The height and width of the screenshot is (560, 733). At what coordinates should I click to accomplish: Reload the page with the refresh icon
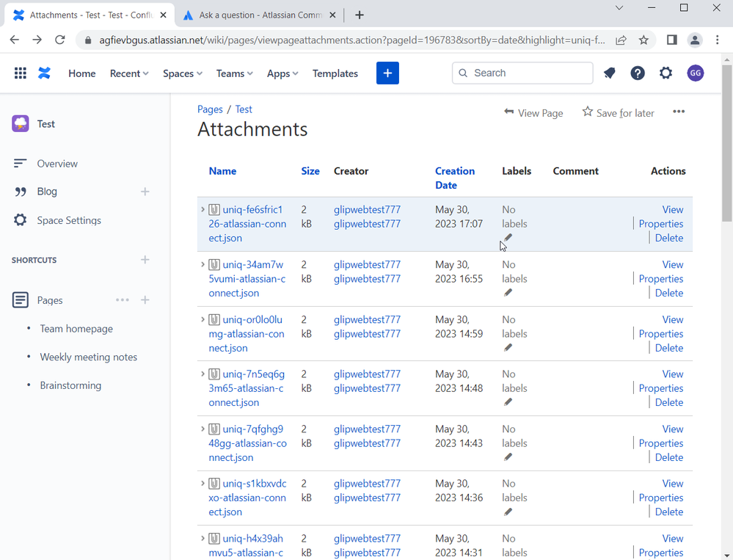click(x=60, y=40)
